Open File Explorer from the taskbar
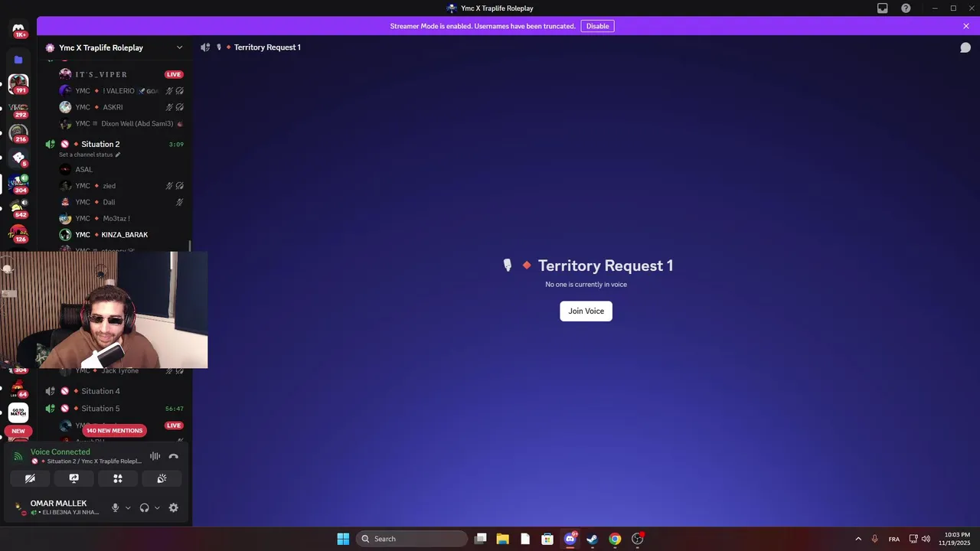The width and height of the screenshot is (980, 551). click(502, 539)
